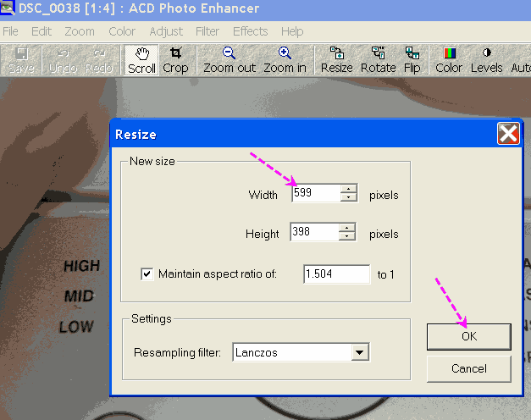
Task: Open the Filter menu
Action: tap(207, 31)
